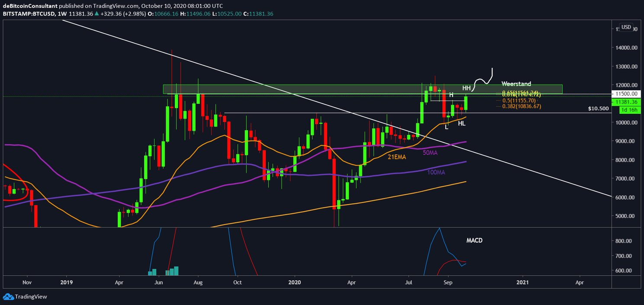
Task: Click the 21EMA indicator label
Action: [397, 157]
